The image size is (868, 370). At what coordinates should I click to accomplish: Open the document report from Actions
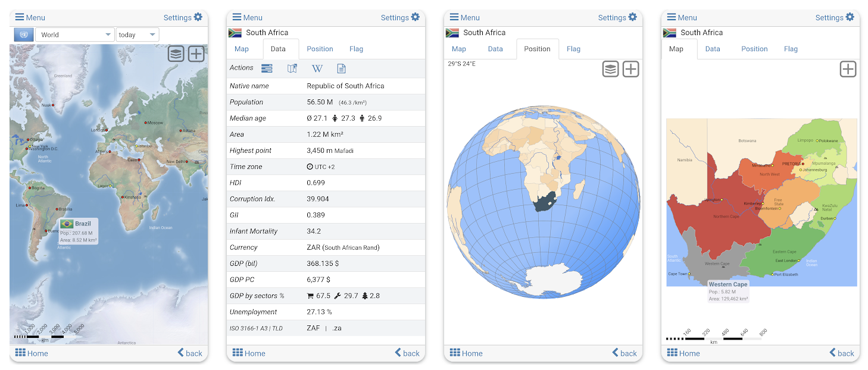pos(341,68)
